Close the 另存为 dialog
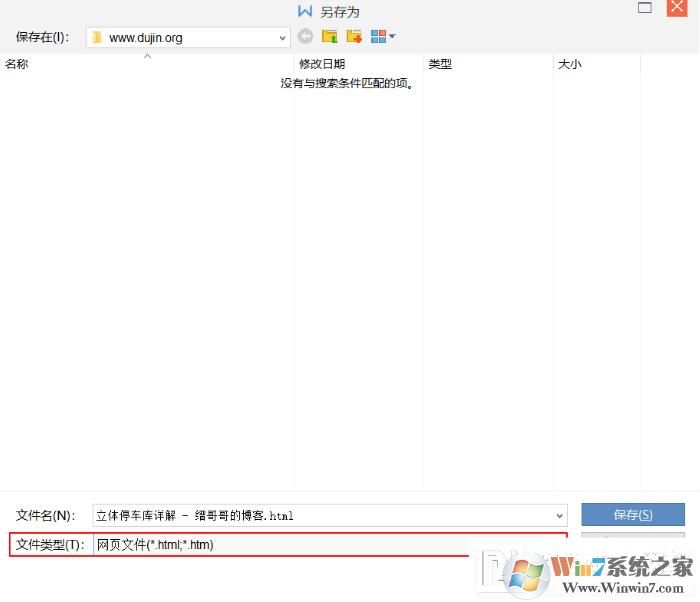This screenshot has width=700, height=602. 677,9
